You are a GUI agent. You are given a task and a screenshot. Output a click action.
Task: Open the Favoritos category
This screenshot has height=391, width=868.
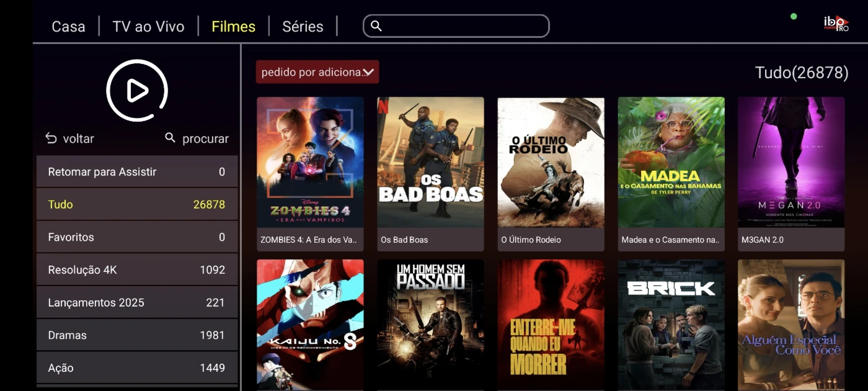coord(137,237)
